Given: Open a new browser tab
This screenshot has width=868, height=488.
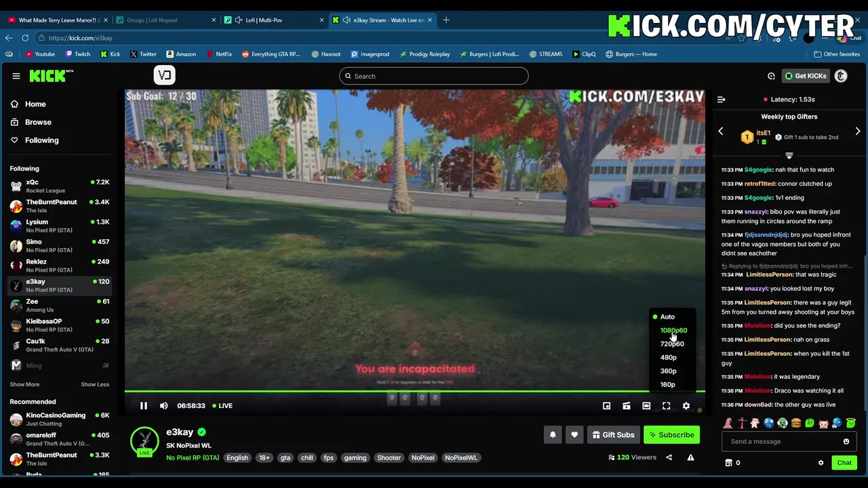Looking at the screenshot, I should 446,20.
